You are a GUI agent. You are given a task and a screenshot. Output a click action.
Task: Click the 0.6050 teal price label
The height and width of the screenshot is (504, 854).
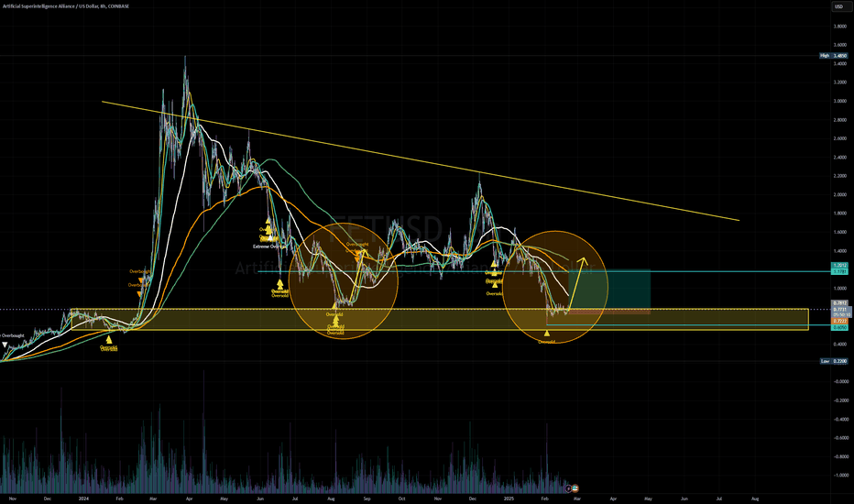[839, 327]
